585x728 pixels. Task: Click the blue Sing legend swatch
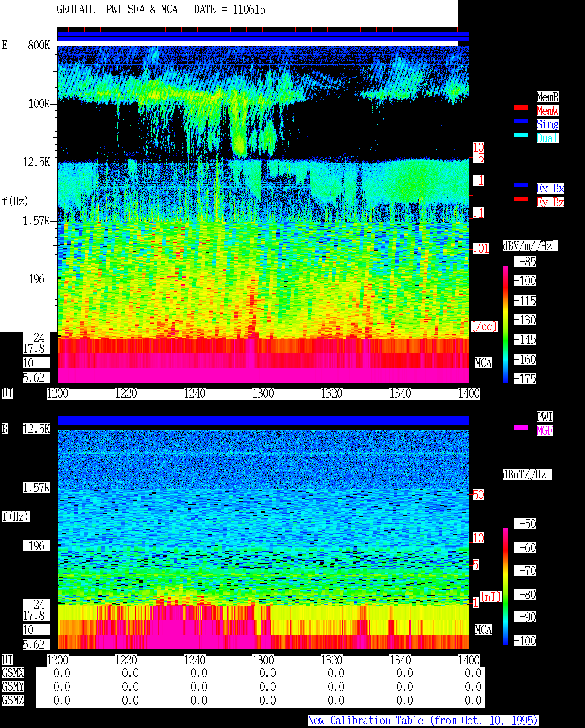click(x=521, y=121)
